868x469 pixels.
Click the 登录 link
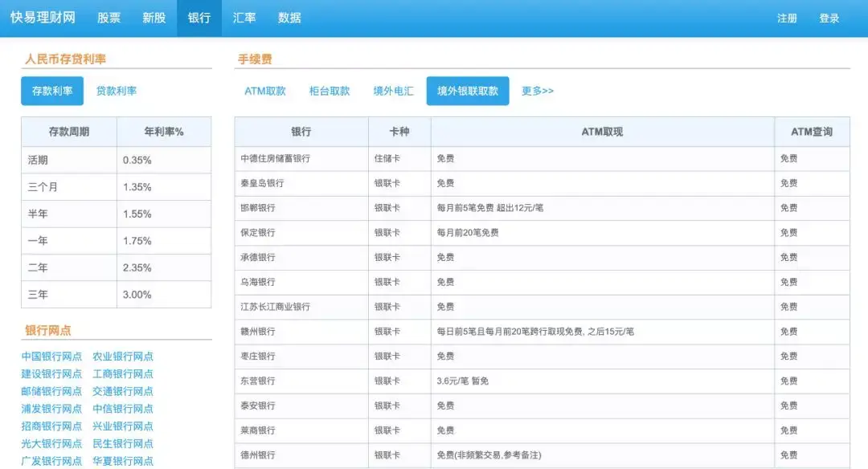[829, 18]
